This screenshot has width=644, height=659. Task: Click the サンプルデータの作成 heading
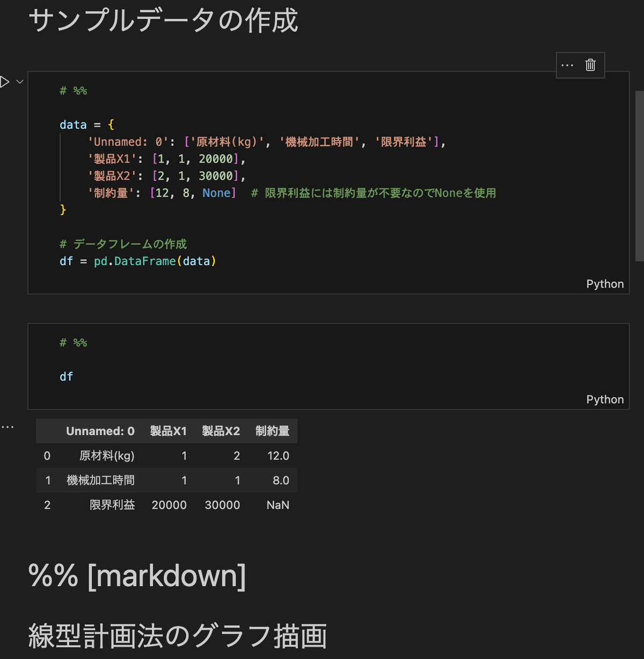coord(164,20)
